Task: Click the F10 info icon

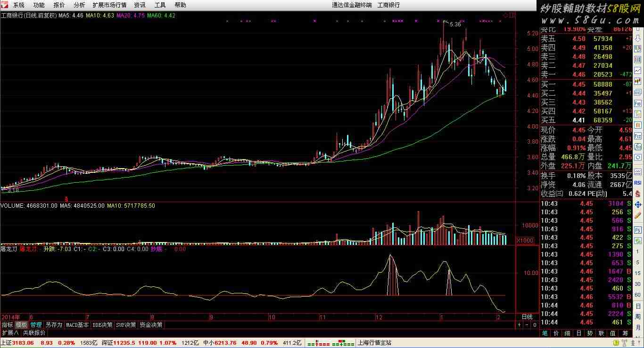Action: (638, 103)
